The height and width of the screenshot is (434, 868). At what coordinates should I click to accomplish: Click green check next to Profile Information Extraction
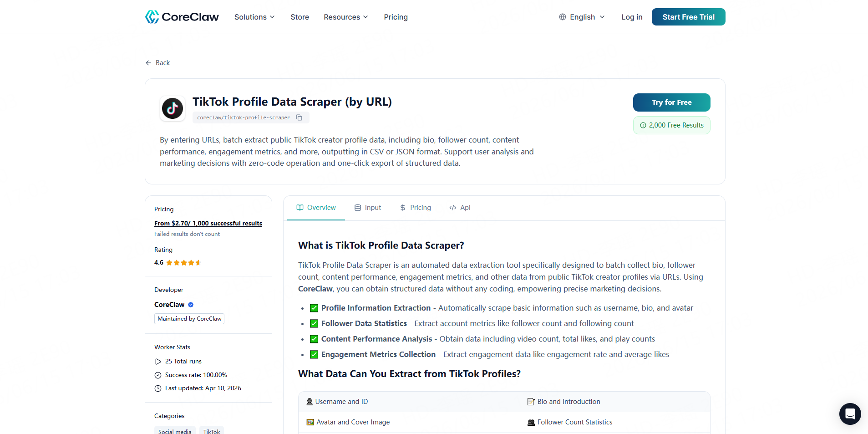point(314,308)
